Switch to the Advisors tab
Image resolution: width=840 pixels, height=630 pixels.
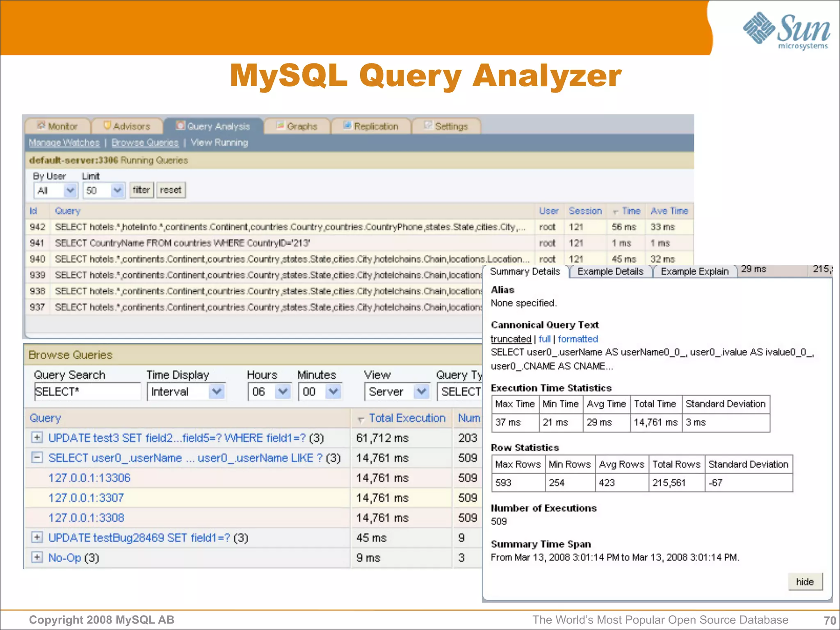pyautogui.click(x=127, y=126)
